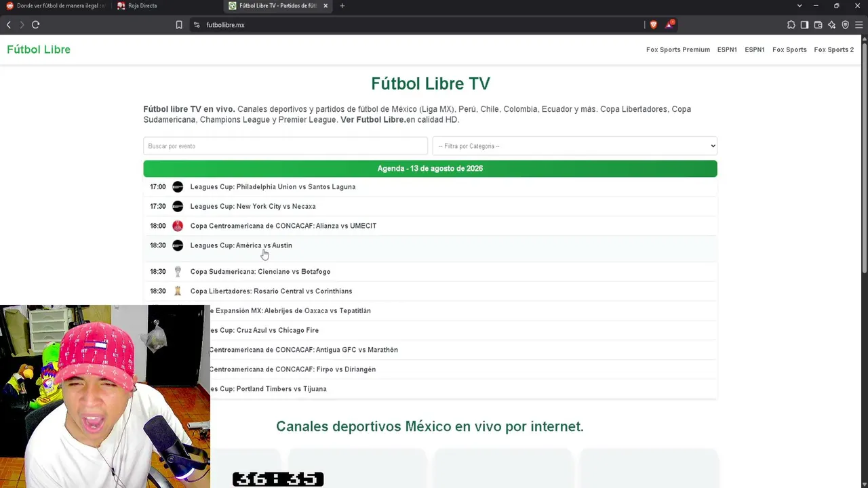Open the second ESPN1 channel link

[755, 49]
